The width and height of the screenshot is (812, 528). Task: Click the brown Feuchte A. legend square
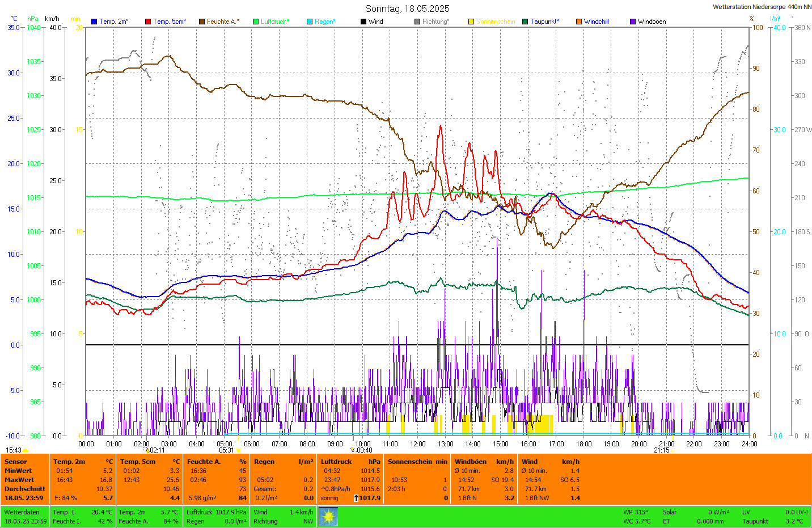pyautogui.click(x=202, y=22)
